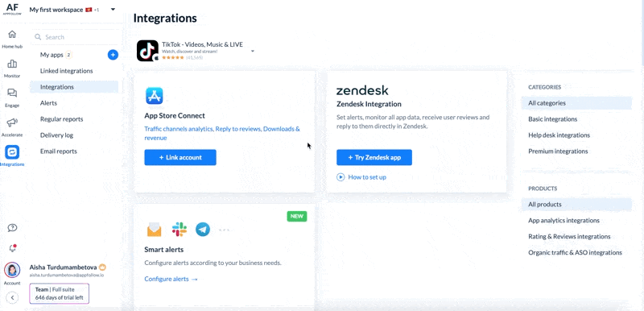Click the blue add app plus icon

click(x=113, y=55)
